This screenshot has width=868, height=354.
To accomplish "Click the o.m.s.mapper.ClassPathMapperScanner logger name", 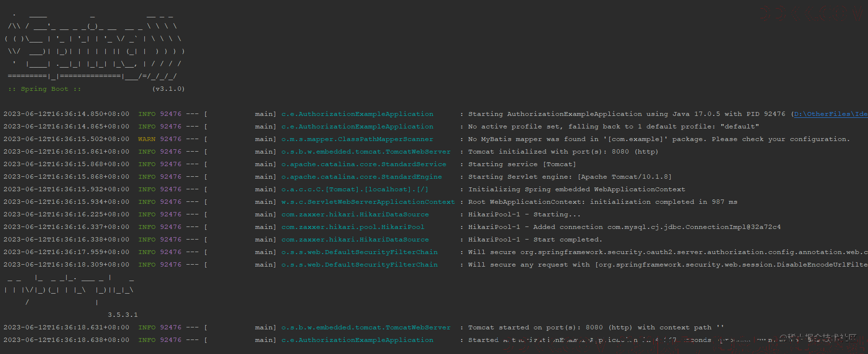I will pos(357,139).
